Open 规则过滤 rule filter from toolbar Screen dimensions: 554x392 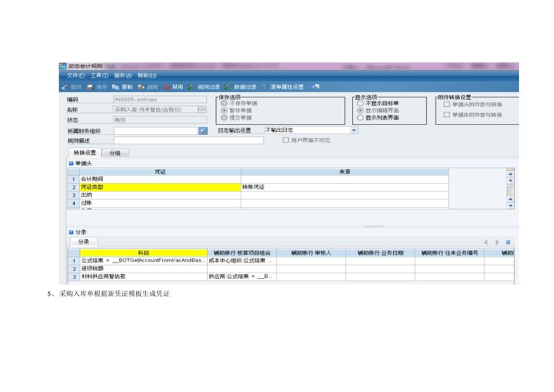(x=204, y=87)
